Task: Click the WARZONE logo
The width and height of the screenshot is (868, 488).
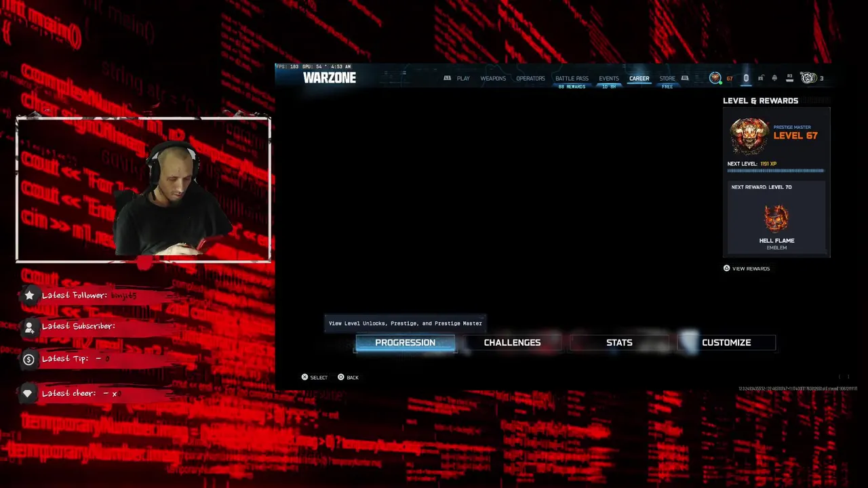Action: [x=330, y=78]
